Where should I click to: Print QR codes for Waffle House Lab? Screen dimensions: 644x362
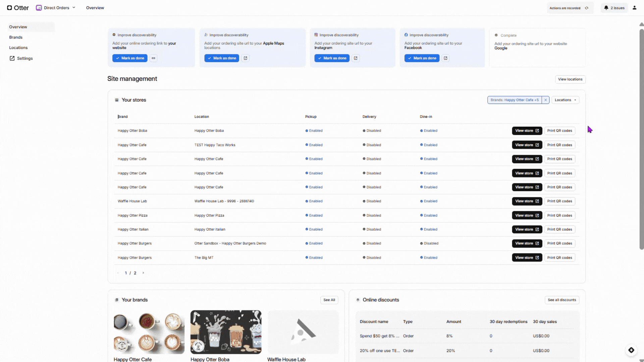pos(559,201)
